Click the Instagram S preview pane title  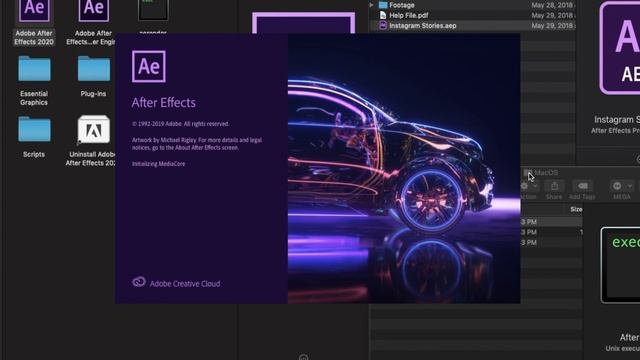[617, 120]
